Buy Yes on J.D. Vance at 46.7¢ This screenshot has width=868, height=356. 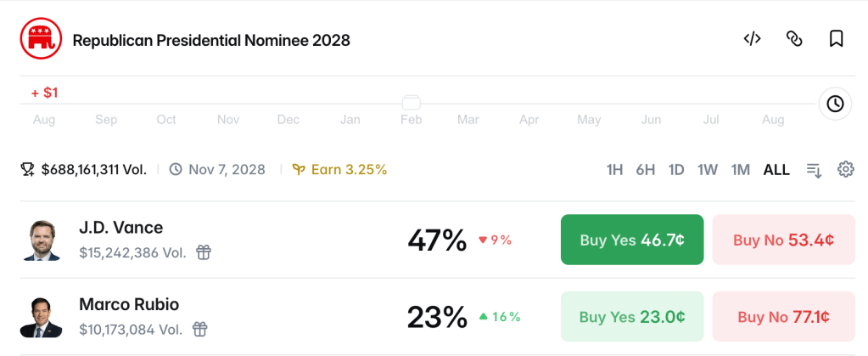click(x=632, y=240)
